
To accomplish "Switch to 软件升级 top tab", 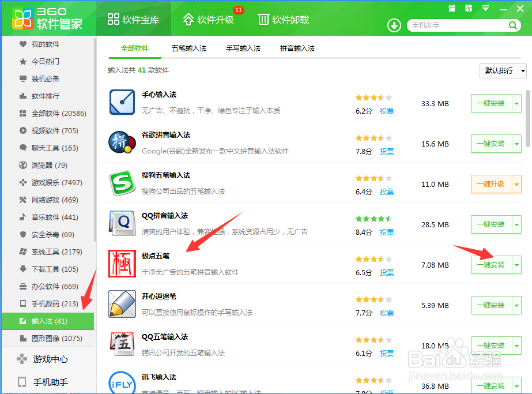I will tap(208, 20).
